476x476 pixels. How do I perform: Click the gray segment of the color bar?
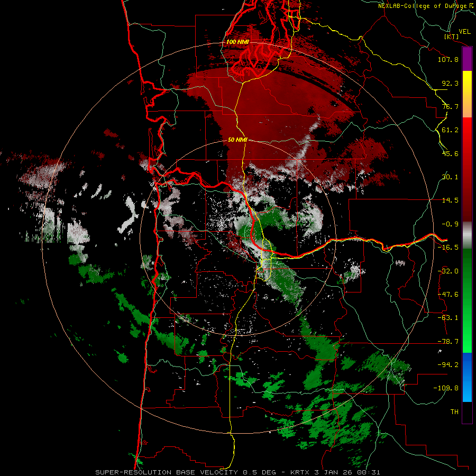click(x=467, y=235)
